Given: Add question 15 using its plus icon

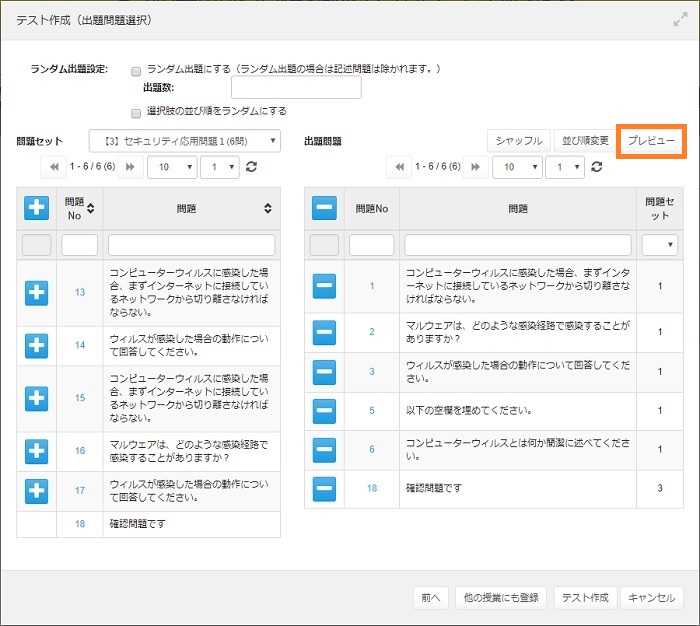Looking at the screenshot, I should (37, 397).
